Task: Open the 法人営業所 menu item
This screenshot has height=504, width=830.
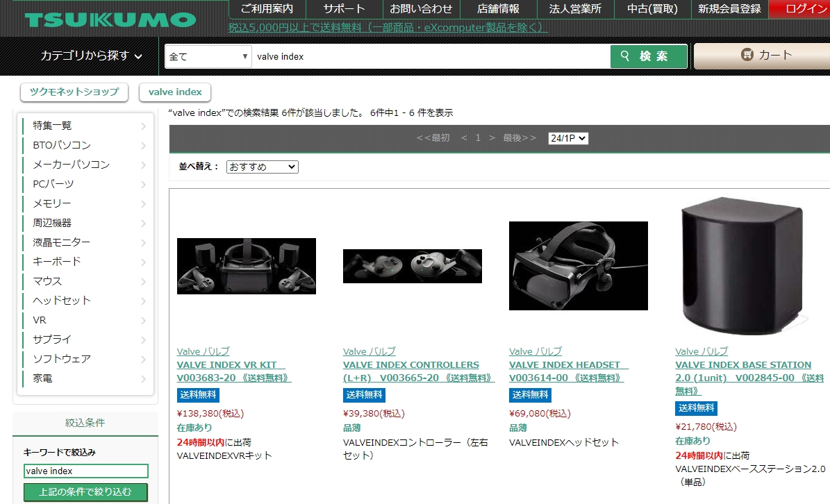Action: tap(575, 9)
